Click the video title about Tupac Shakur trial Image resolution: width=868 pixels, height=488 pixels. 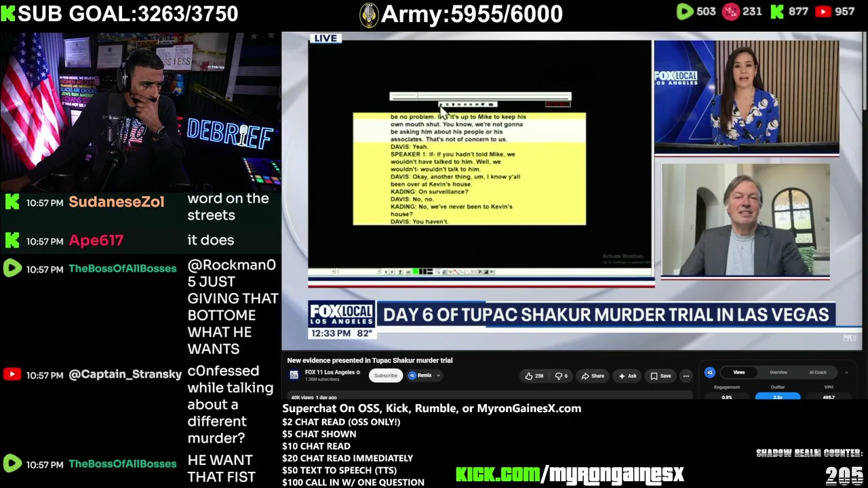[370, 361]
